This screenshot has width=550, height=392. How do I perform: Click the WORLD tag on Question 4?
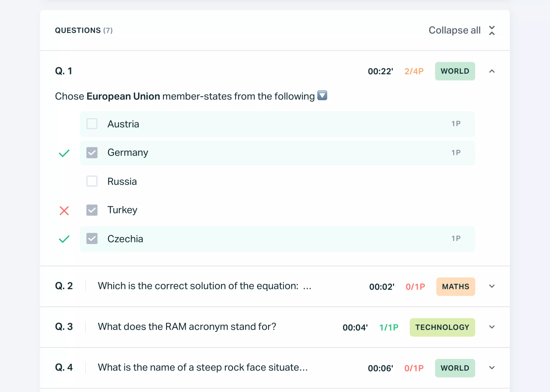(455, 368)
